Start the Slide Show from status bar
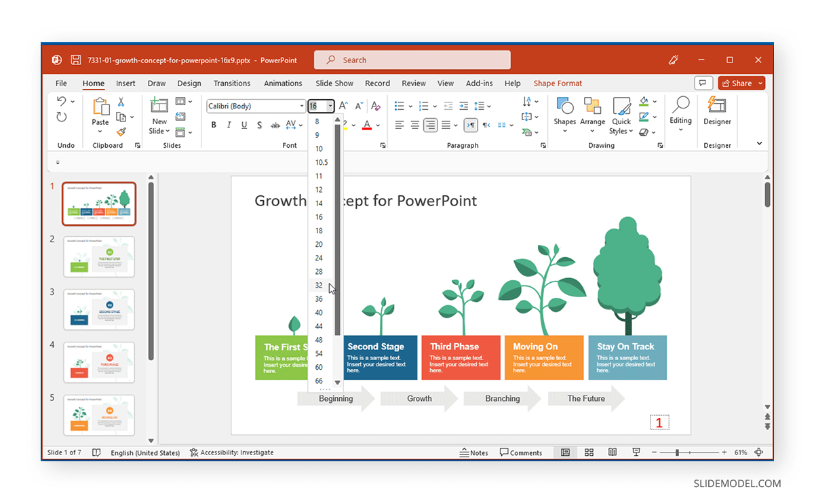 pyautogui.click(x=636, y=452)
